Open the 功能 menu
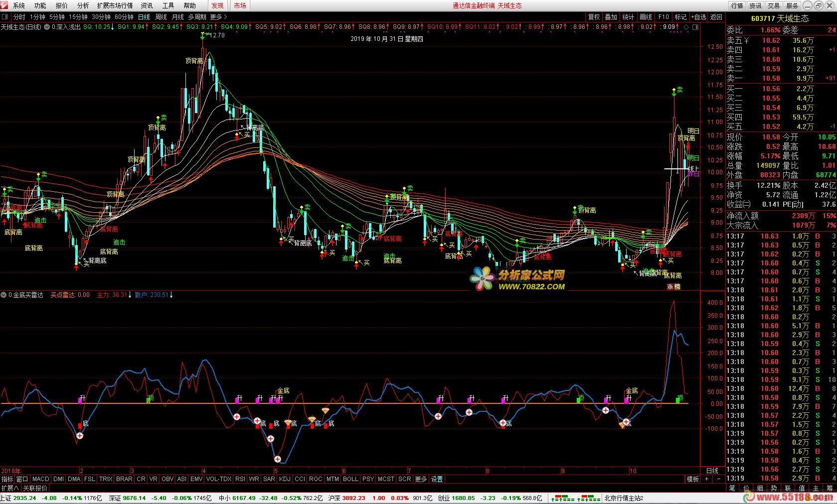This screenshot has width=837, height=504. (40, 5)
